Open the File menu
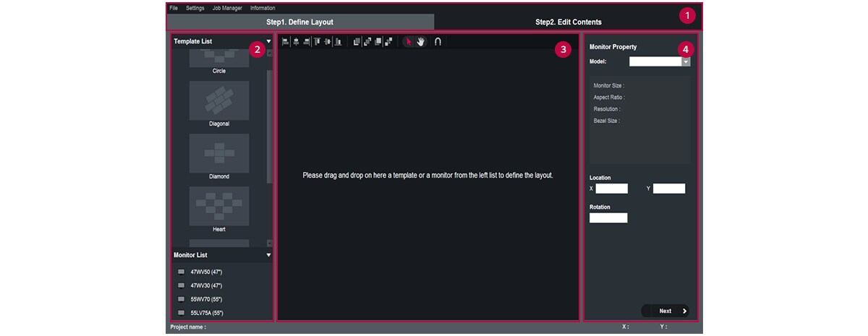 click(x=174, y=8)
